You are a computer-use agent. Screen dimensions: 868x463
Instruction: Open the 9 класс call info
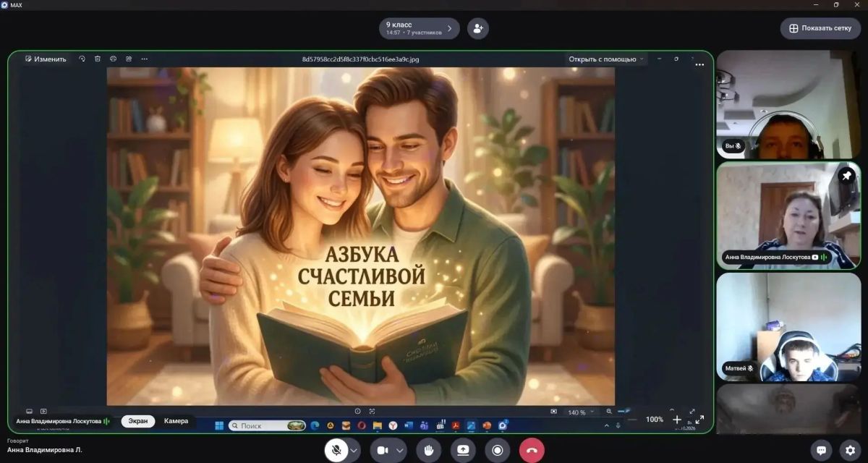(420, 28)
